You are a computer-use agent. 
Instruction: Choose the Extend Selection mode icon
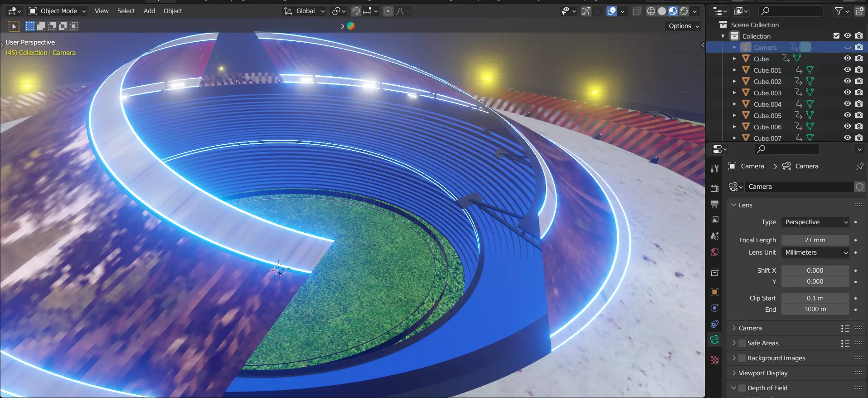(41, 26)
